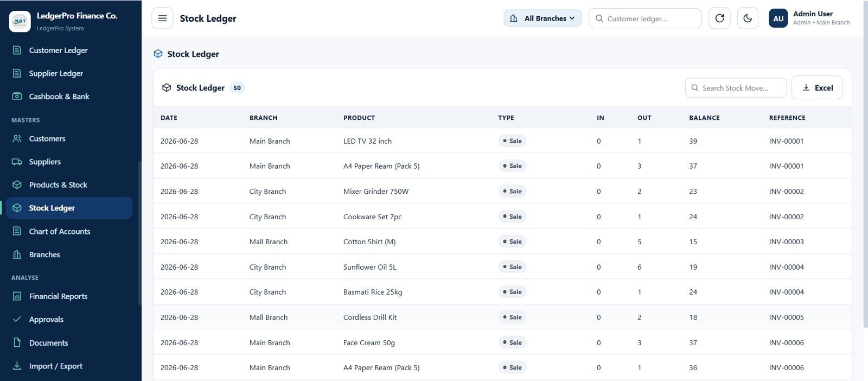Click the DATE column header
This screenshot has height=381, width=868.
[x=169, y=118]
